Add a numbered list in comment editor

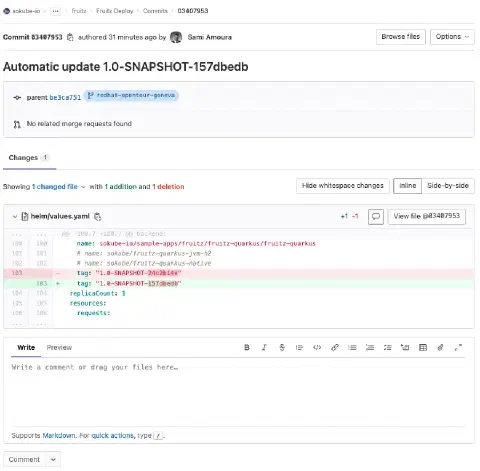[x=370, y=347]
